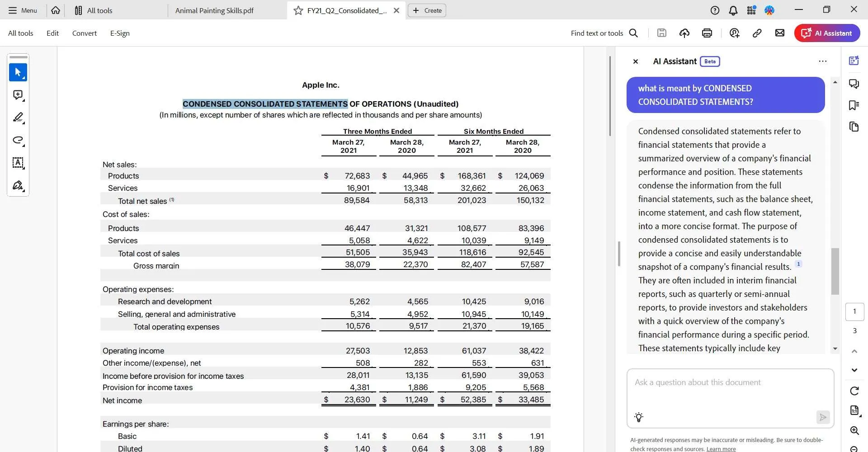Click the AI Assistant chat scrollbar thumb
The width and height of the screenshot is (868, 452).
(835, 271)
